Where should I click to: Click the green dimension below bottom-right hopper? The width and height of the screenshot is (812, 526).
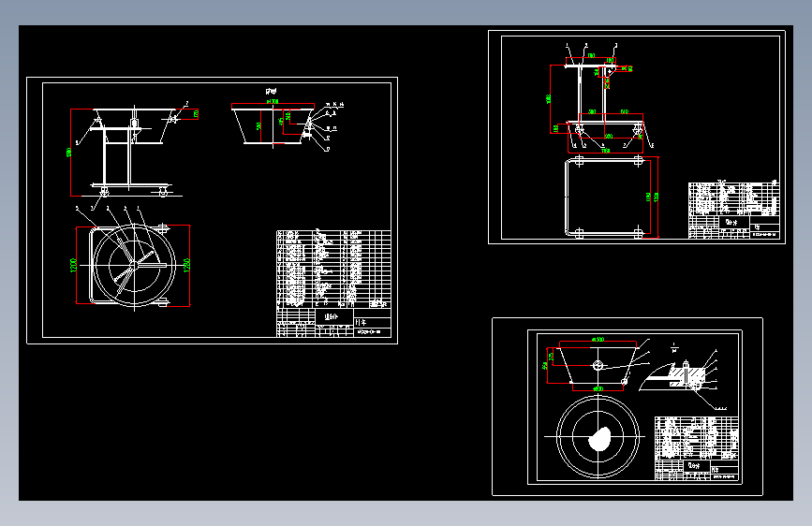tap(598, 388)
